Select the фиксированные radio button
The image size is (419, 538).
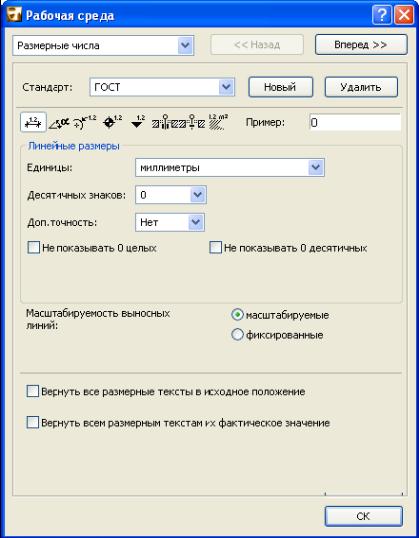click(x=237, y=335)
